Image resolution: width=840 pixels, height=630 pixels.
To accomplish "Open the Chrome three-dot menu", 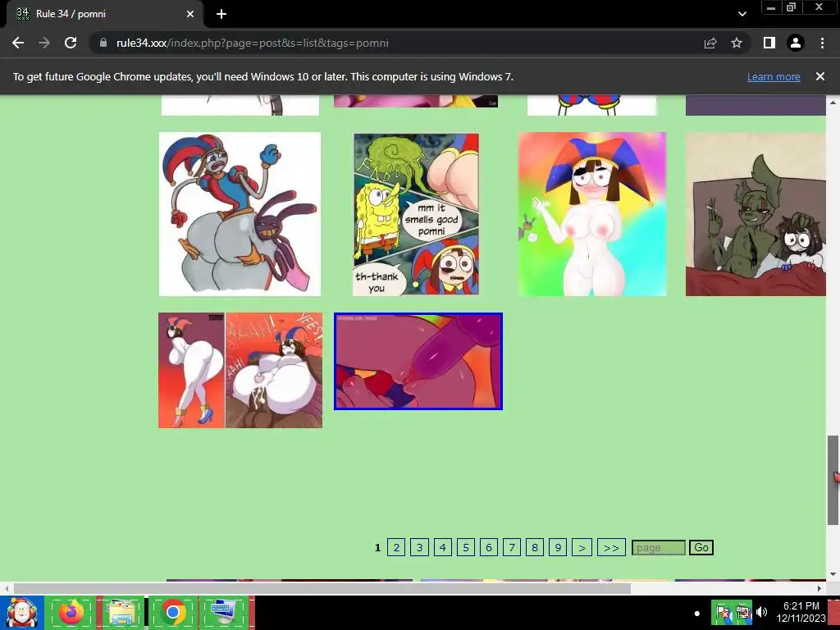I will [x=822, y=43].
